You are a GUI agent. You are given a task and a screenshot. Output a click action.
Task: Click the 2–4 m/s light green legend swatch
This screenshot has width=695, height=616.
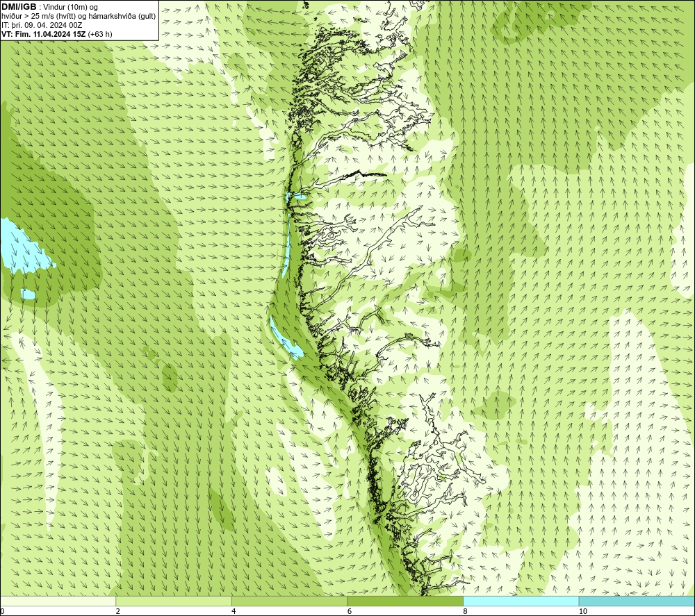[174, 601]
